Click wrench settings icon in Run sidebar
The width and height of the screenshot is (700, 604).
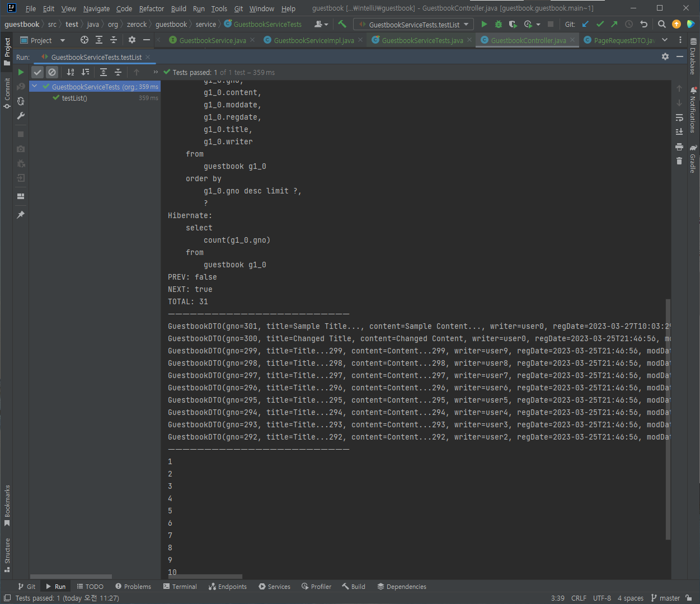[21, 116]
